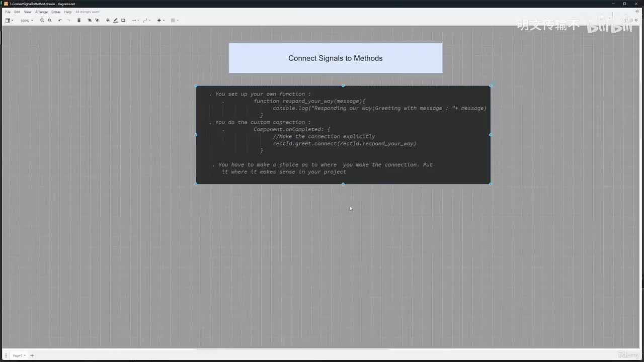Delete the selected shape with trash icon
This screenshot has height=362, width=644.
point(79,21)
